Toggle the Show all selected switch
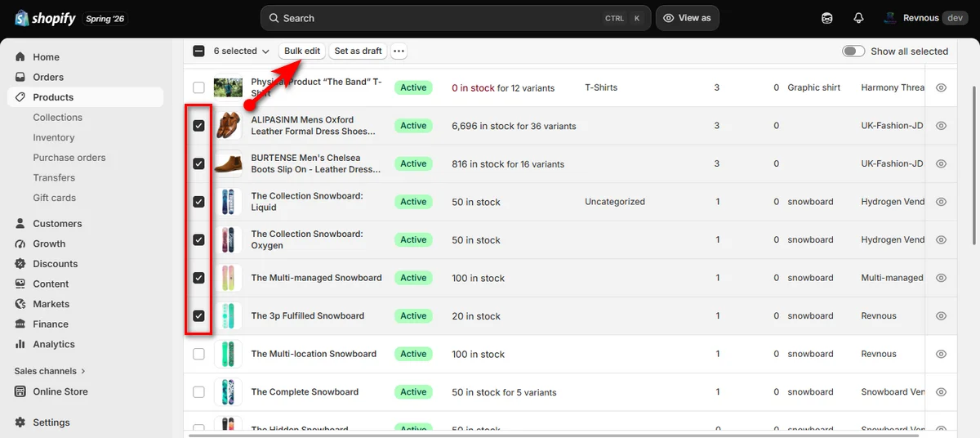Image resolution: width=980 pixels, height=438 pixels. pos(853,51)
